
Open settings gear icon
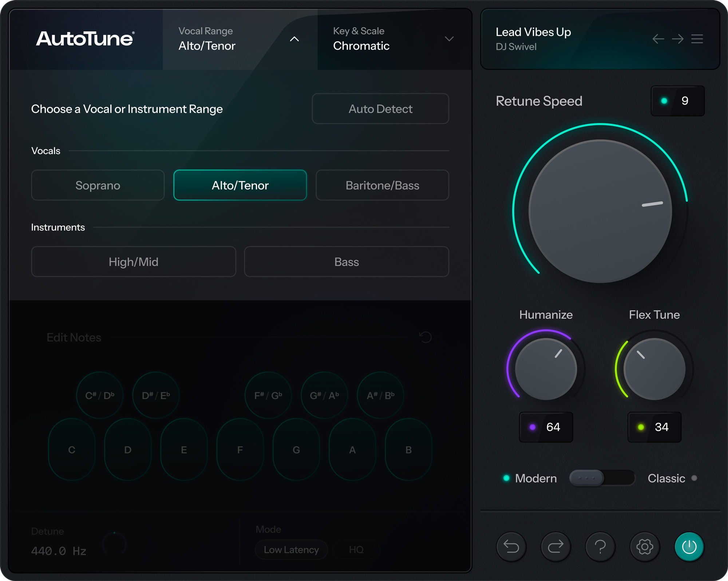(644, 546)
